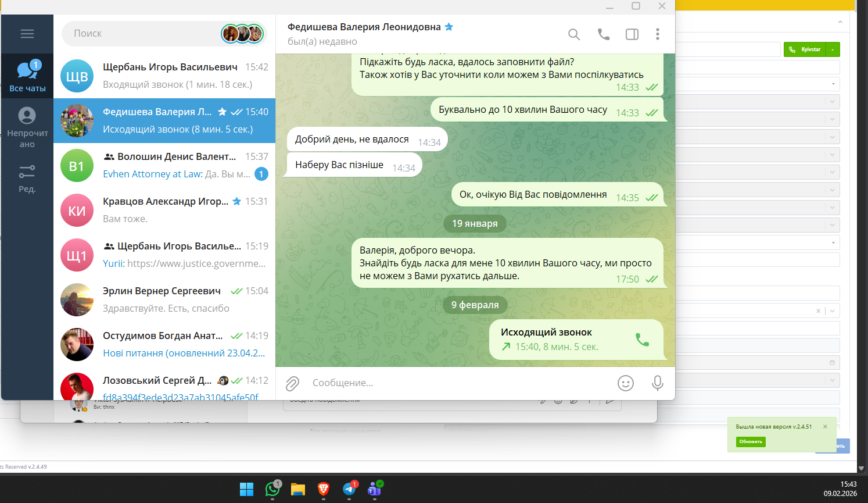Click the Сообщение... message input
Screen dimensions: 868x503
tap(459, 383)
